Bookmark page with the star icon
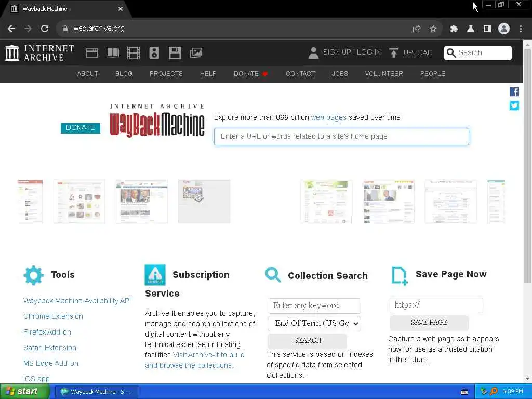 (x=433, y=29)
